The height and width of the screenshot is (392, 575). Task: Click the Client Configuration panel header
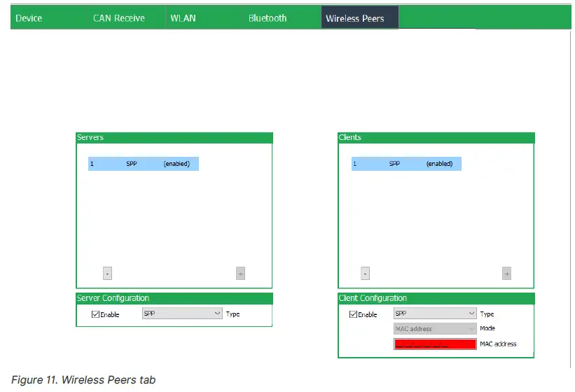pyautogui.click(x=436, y=298)
